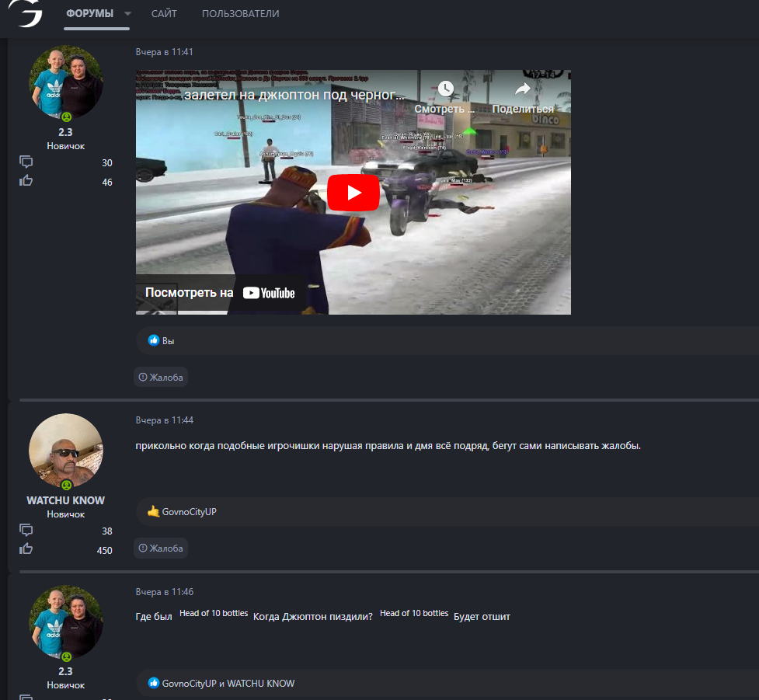The image size is (759, 700).
Task: Go to the ПОЛЬЗОВАТЕЛИ section
Action: pos(240,14)
